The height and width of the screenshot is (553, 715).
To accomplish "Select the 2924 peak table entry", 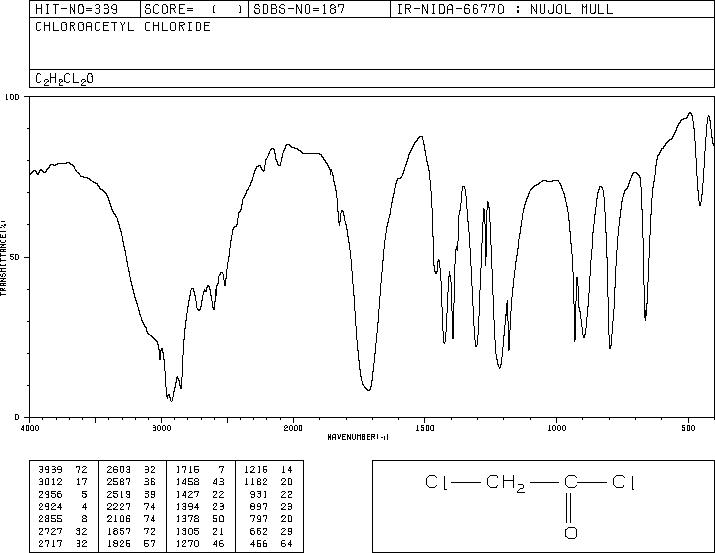I will (x=64, y=506).
